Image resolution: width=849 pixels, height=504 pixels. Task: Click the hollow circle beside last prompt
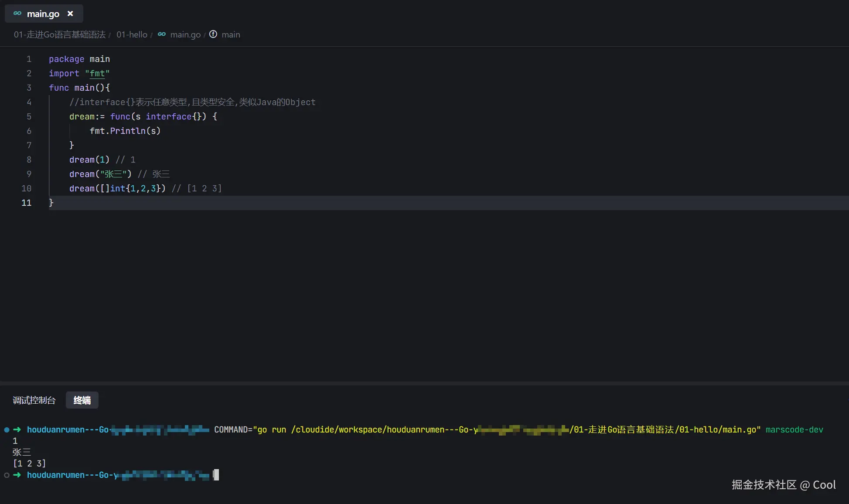click(7, 475)
